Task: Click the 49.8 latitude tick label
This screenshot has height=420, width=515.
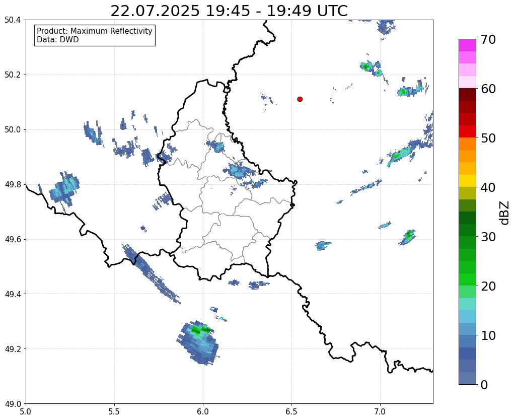Action: [13, 184]
